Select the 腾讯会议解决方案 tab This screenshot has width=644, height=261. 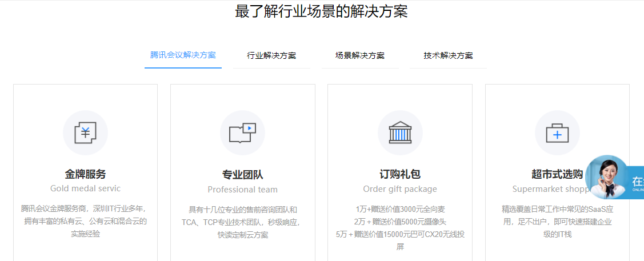[x=183, y=55]
